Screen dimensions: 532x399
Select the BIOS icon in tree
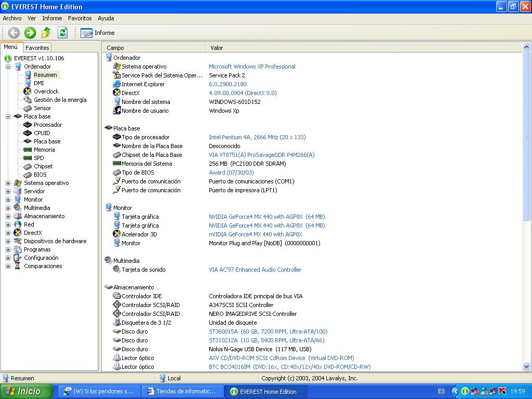coord(28,175)
